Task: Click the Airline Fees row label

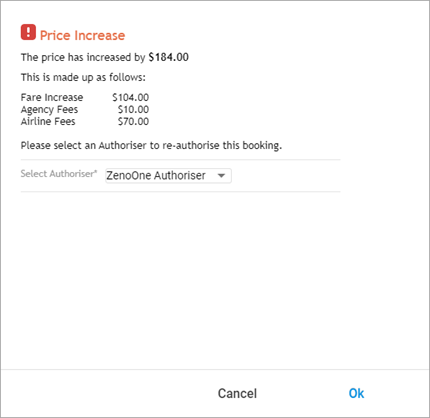Action: pyautogui.click(x=48, y=121)
